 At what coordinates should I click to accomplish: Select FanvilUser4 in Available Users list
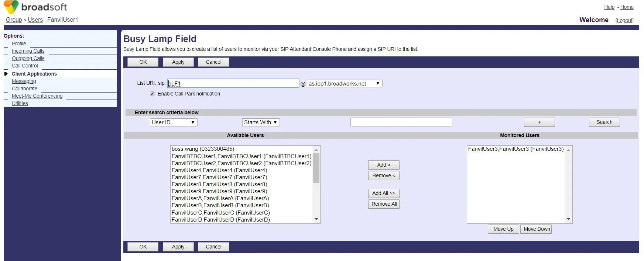(219, 170)
